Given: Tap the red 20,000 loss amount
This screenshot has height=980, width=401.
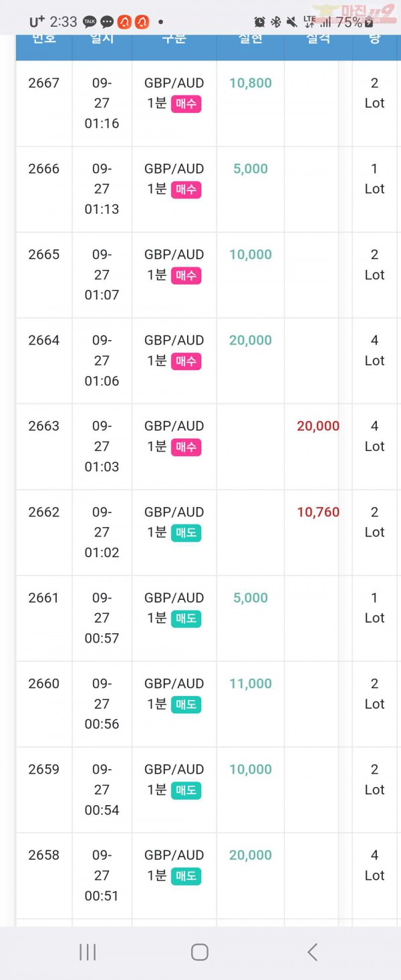Looking at the screenshot, I should click(x=318, y=426).
